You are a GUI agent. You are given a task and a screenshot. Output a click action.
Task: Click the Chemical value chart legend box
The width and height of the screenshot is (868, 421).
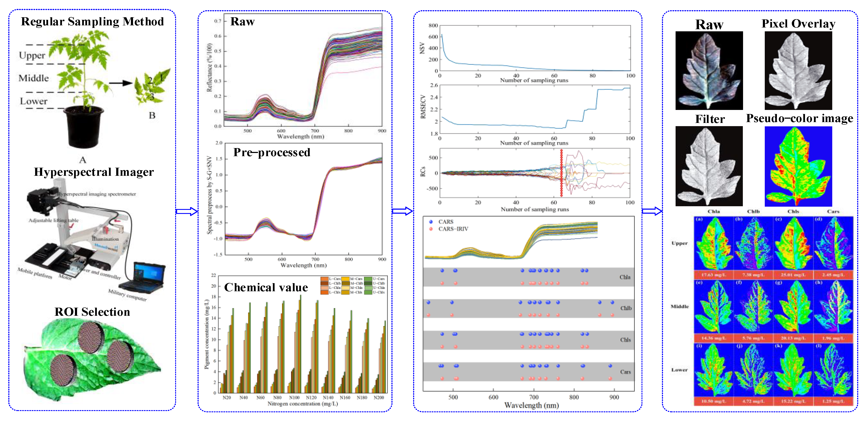pos(353,285)
